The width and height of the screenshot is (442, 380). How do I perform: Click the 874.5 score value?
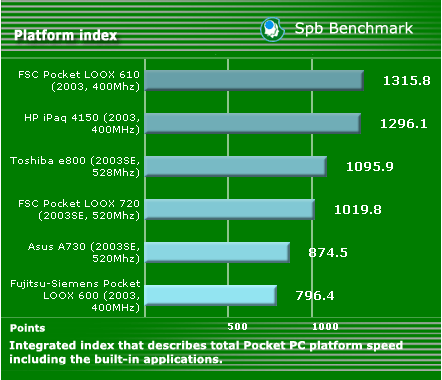[328, 252]
